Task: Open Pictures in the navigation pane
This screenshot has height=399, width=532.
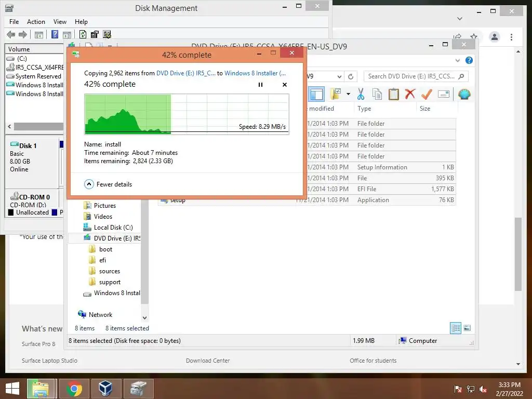Action: pyautogui.click(x=104, y=206)
